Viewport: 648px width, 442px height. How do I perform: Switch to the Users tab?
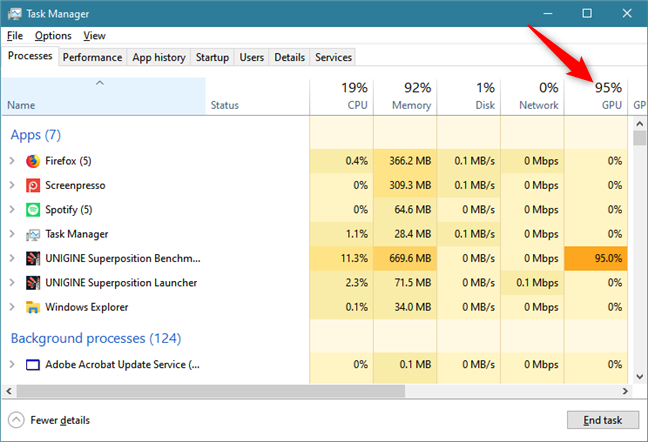[251, 57]
